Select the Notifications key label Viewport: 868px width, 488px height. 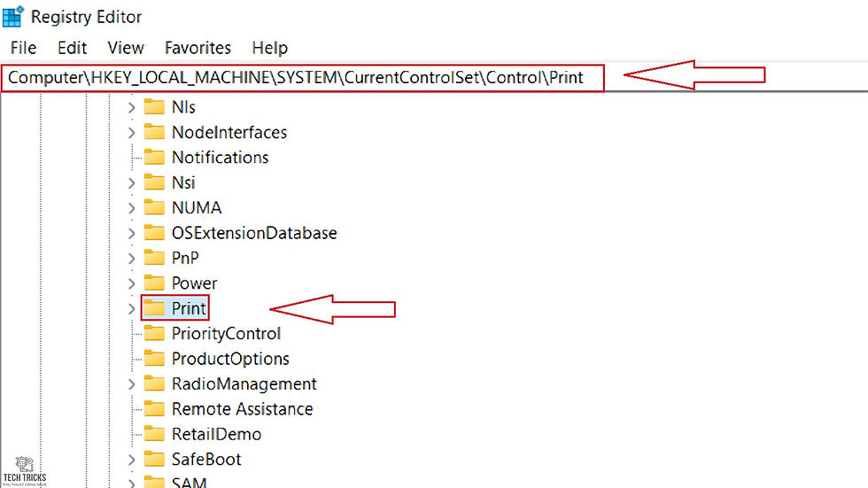220,158
